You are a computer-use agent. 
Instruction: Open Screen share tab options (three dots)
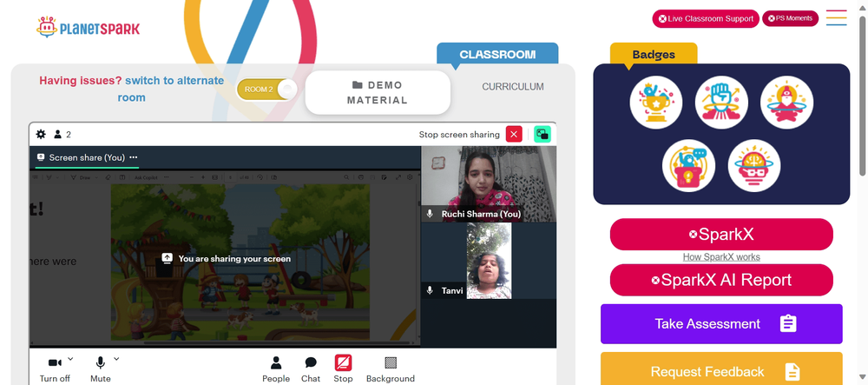(x=134, y=157)
